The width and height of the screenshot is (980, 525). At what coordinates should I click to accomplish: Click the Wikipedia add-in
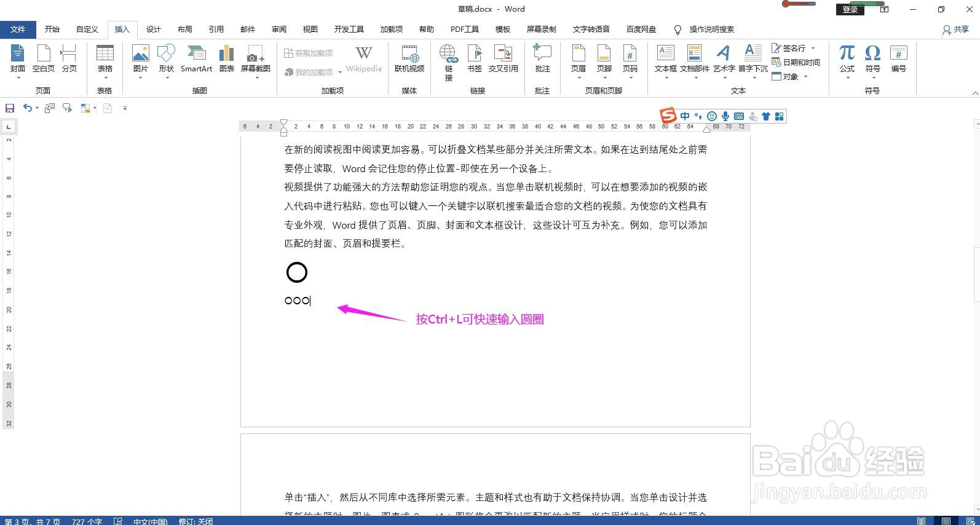tap(364, 60)
